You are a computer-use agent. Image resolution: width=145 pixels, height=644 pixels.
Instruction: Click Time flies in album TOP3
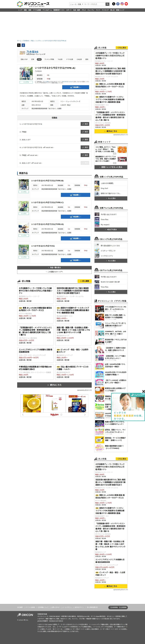coord(104,220)
